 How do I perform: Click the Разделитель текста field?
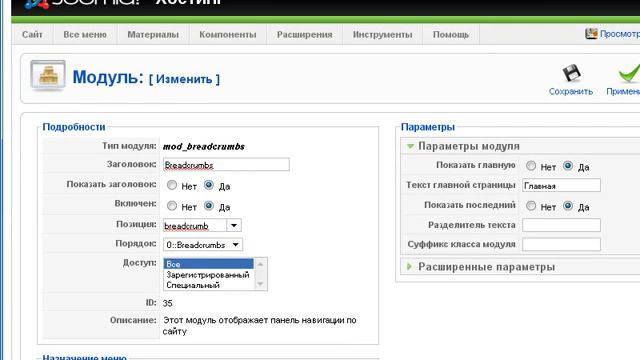(x=561, y=225)
